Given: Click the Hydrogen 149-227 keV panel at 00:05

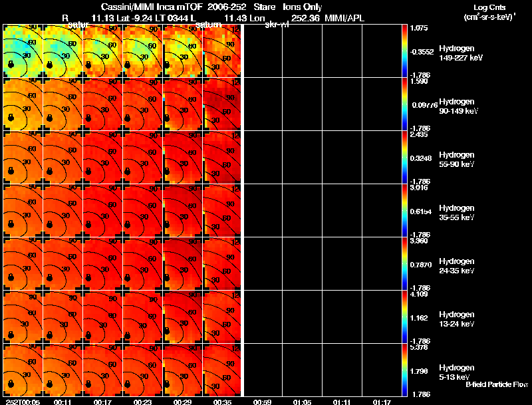Looking at the screenshot, I should tap(23, 51).
